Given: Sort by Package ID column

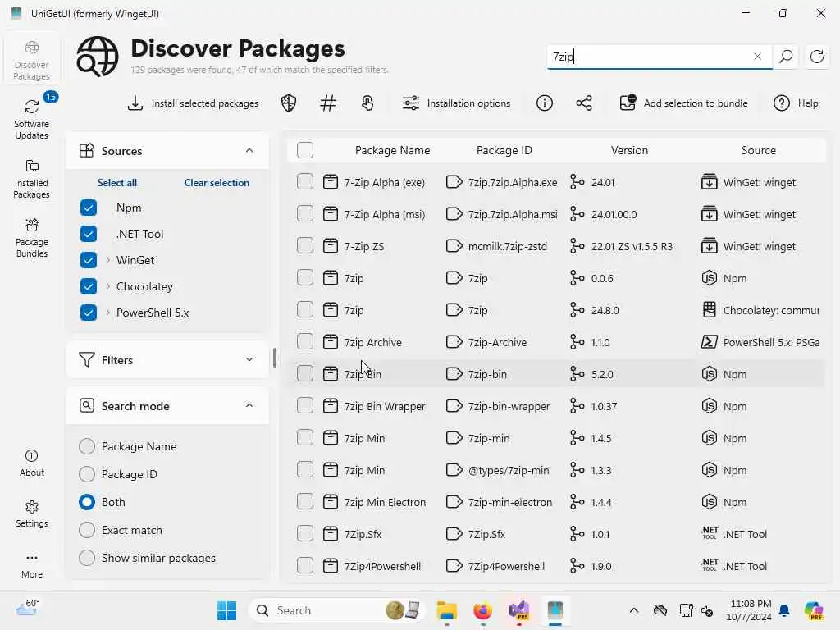Looking at the screenshot, I should (504, 151).
